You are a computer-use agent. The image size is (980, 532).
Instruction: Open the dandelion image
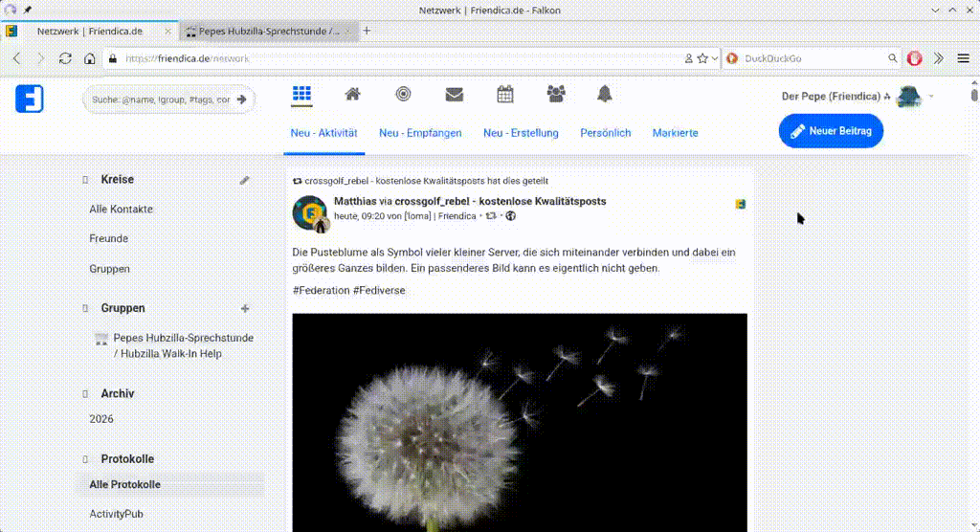520,423
